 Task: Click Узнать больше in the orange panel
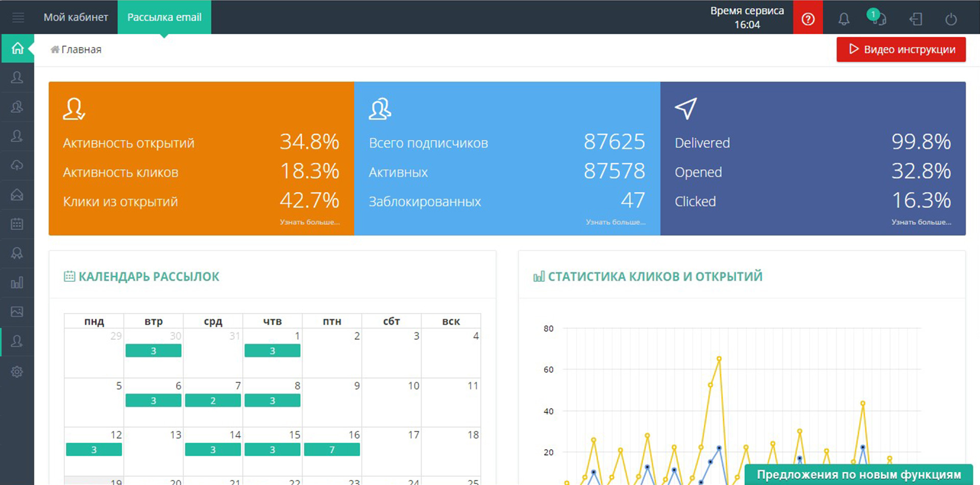(x=309, y=222)
